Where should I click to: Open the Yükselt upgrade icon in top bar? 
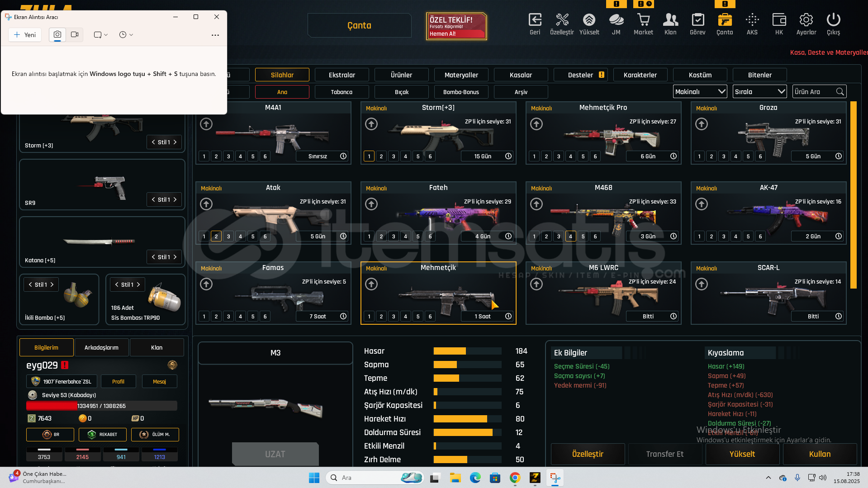tap(589, 20)
